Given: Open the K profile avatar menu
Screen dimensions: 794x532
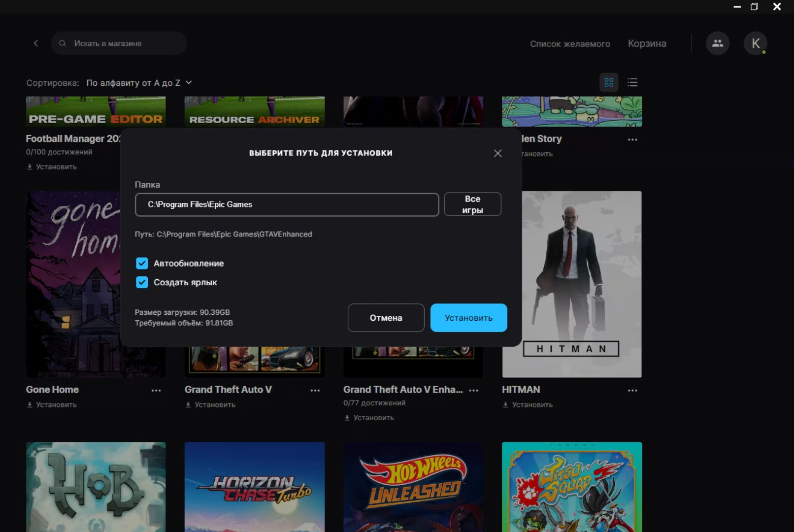Looking at the screenshot, I should click(756, 43).
